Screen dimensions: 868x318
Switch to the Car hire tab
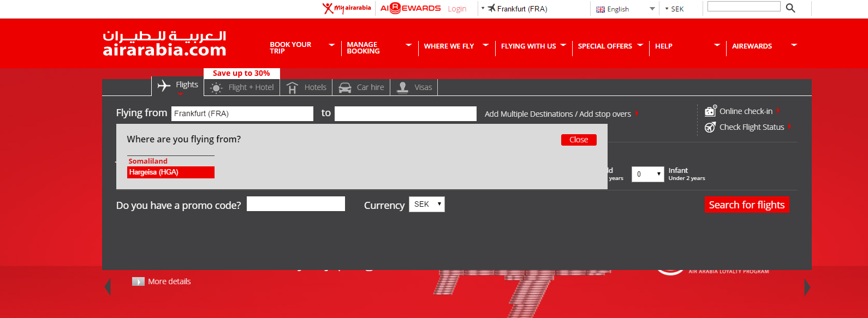361,87
